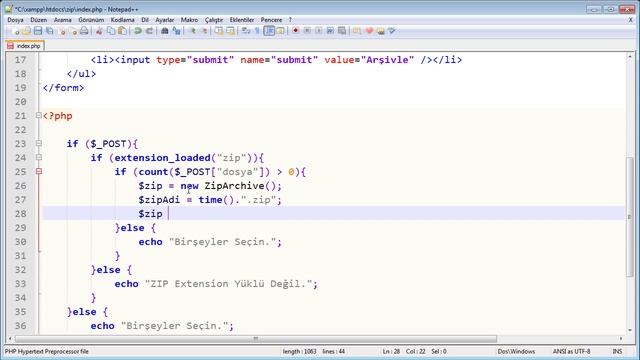
Task: Open the Düzen menu
Action: [38, 20]
